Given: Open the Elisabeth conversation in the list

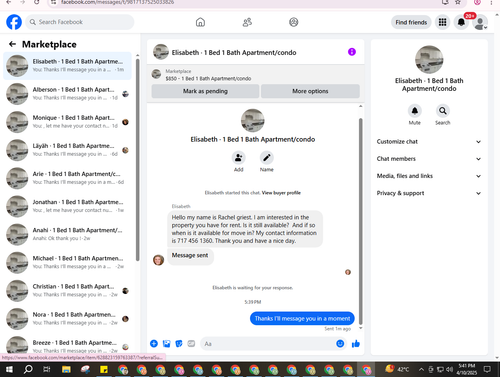Looking at the screenshot, I should [68, 66].
